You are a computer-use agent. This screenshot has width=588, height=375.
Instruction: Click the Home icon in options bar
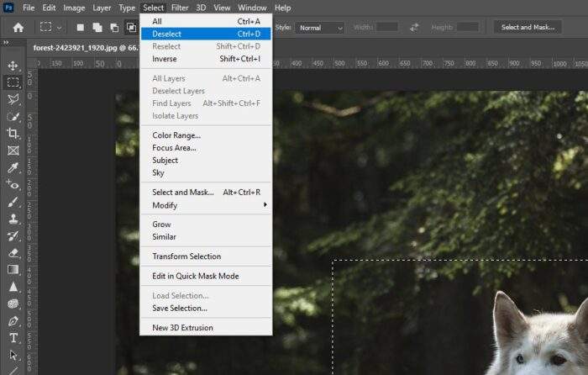point(18,28)
